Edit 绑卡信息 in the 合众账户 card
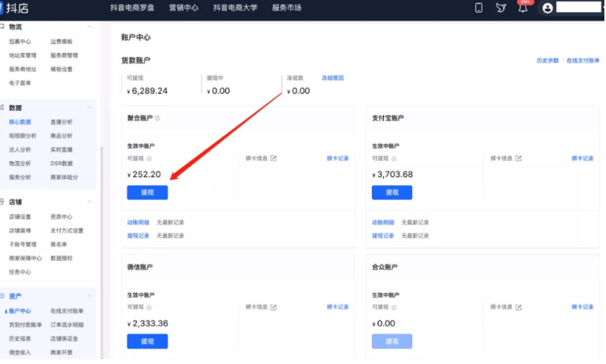This screenshot has width=606, height=364. click(519, 308)
